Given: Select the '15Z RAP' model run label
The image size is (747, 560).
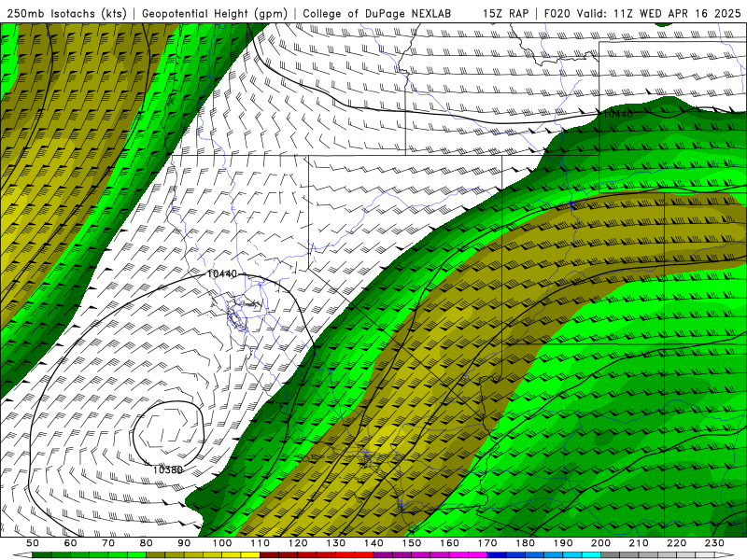Looking at the screenshot, I should click(505, 14).
